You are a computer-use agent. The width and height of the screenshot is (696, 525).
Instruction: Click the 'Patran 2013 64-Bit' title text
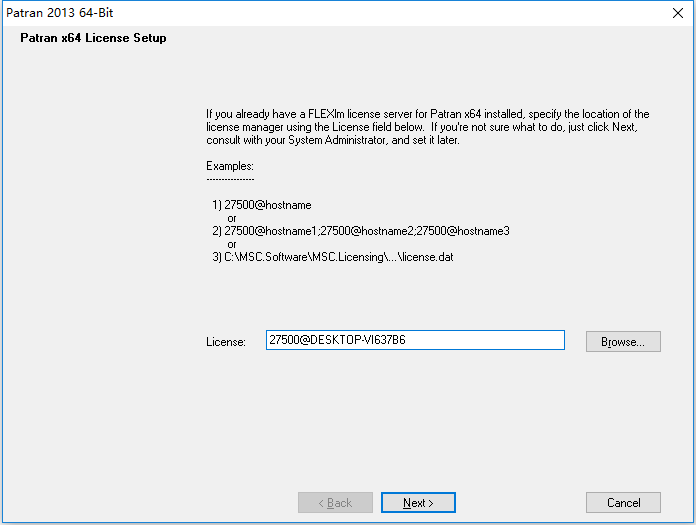pos(59,13)
